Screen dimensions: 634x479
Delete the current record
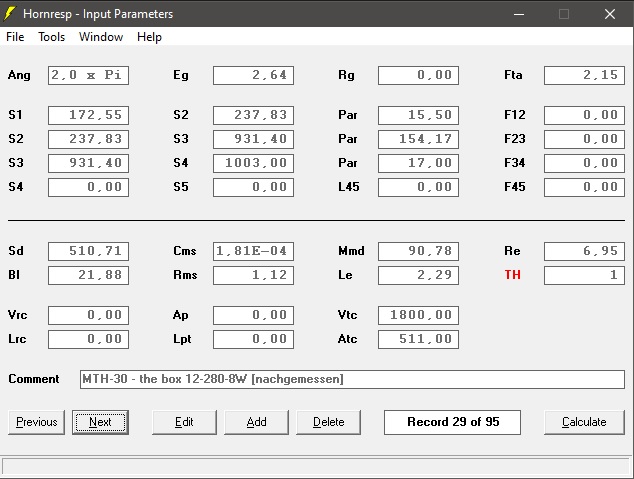pos(328,422)
